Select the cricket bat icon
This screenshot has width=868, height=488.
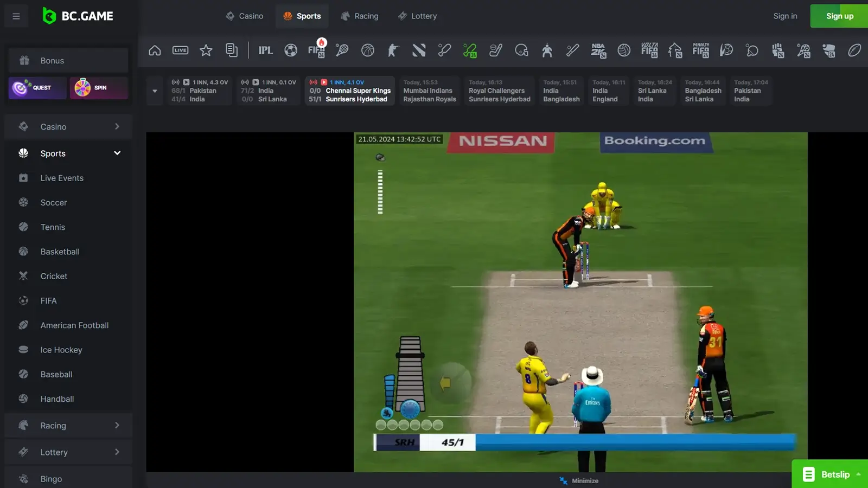point(444,50)
